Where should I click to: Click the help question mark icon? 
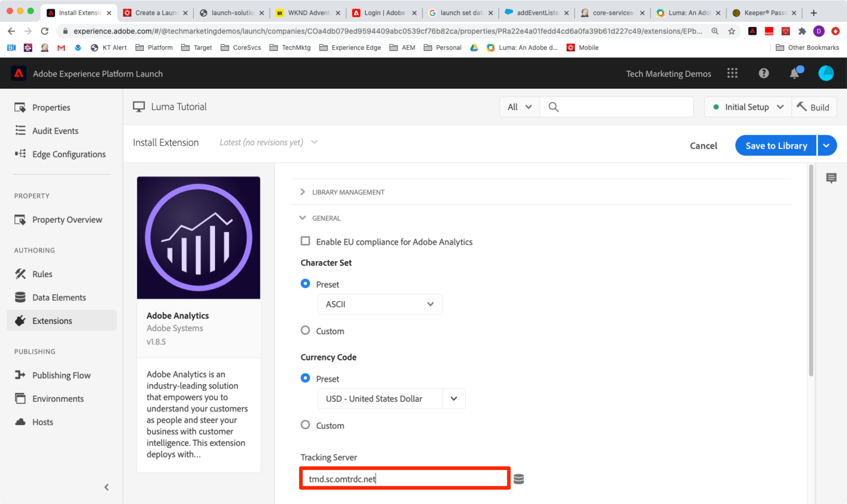pyautogui.click(x=763, y=73)
